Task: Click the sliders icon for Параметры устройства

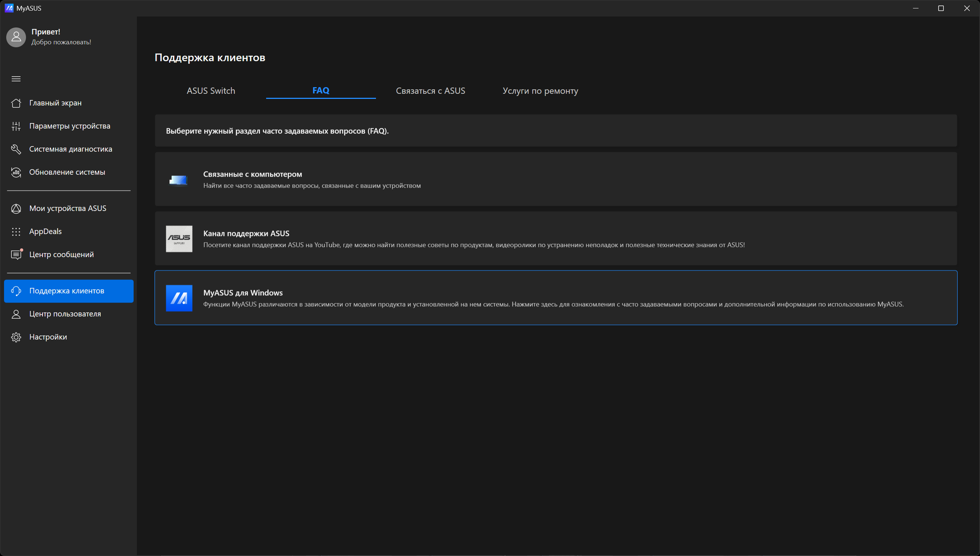Action: point(16,126)
